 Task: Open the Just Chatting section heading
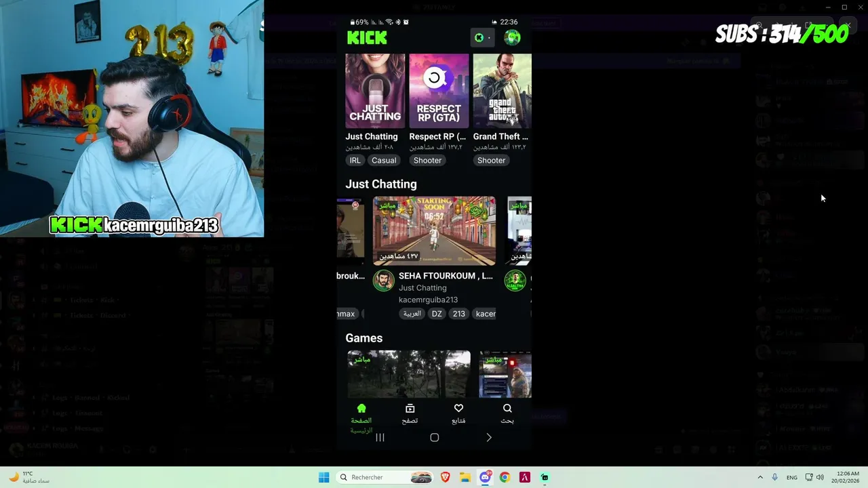(381, 184)
